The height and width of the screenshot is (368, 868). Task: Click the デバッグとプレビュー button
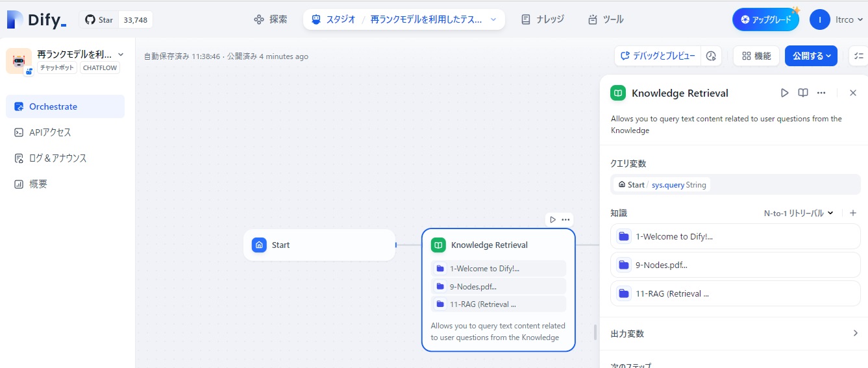(x=658, y=56)
